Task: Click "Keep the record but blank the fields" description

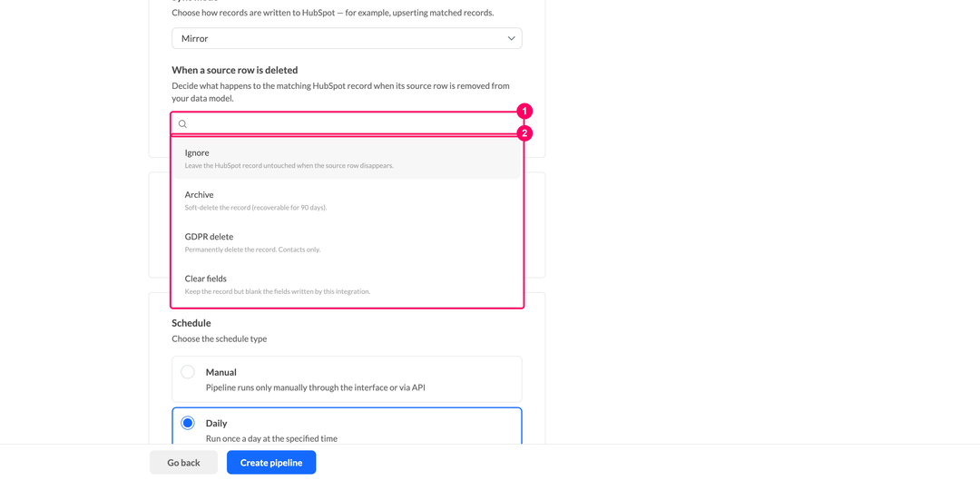Action: [278, 291]
